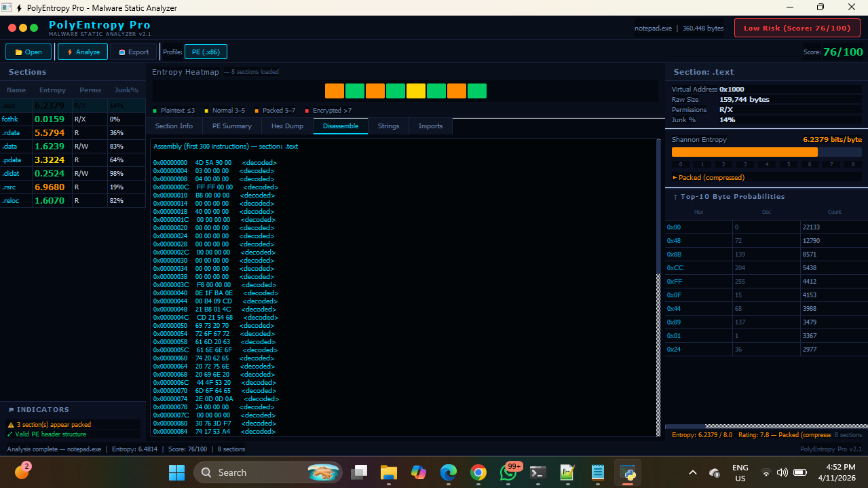Click the packed sections warning triangle indicator
868x488 pixels.
click(10, 423)
